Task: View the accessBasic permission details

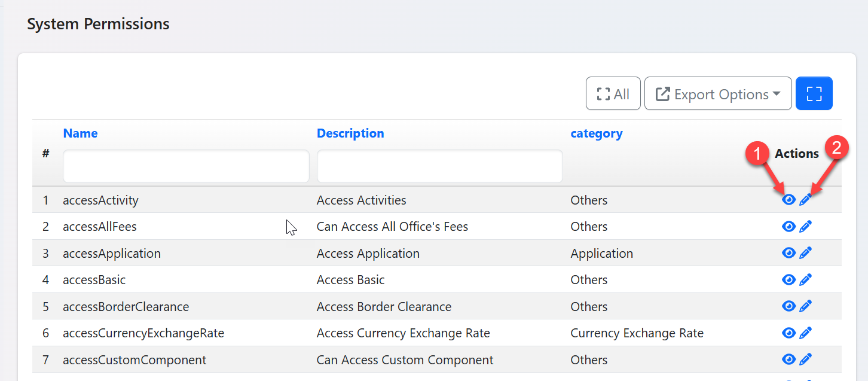Action: pos(788,279)
